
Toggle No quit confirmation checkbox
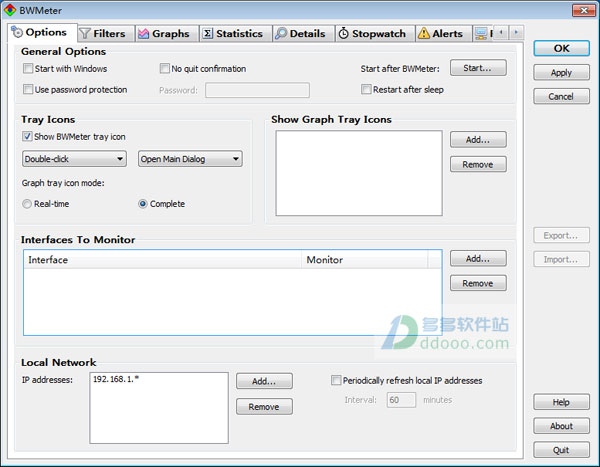(165, 69)
